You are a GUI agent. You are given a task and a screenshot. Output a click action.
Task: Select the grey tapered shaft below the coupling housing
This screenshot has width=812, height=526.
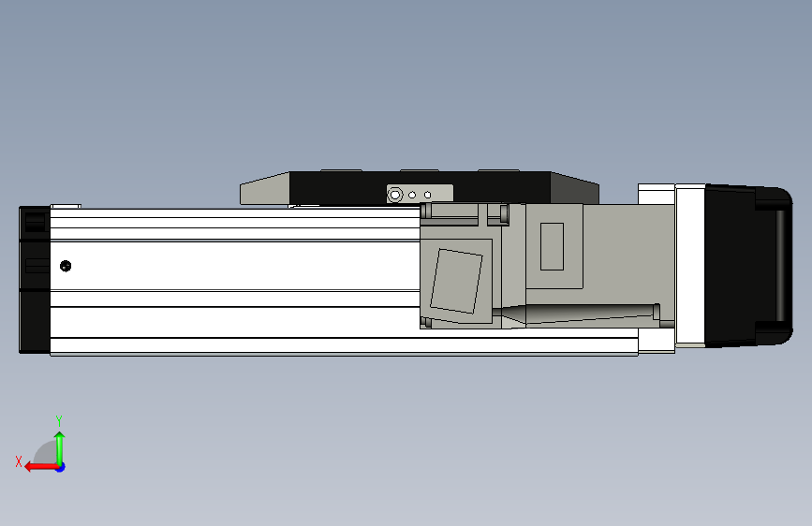click(x=576, y=314)
